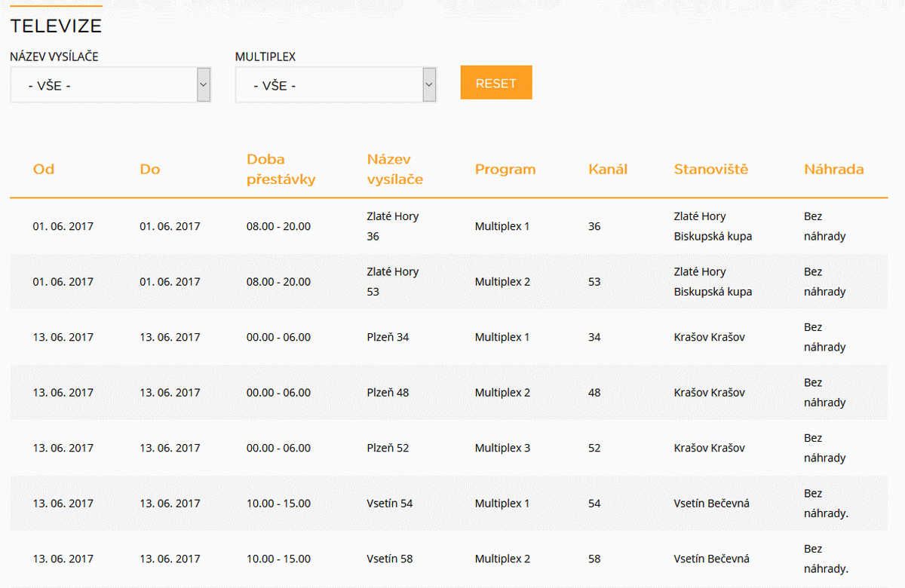
Task: Click the Vsetín 58 table entry
Action: 389,559
